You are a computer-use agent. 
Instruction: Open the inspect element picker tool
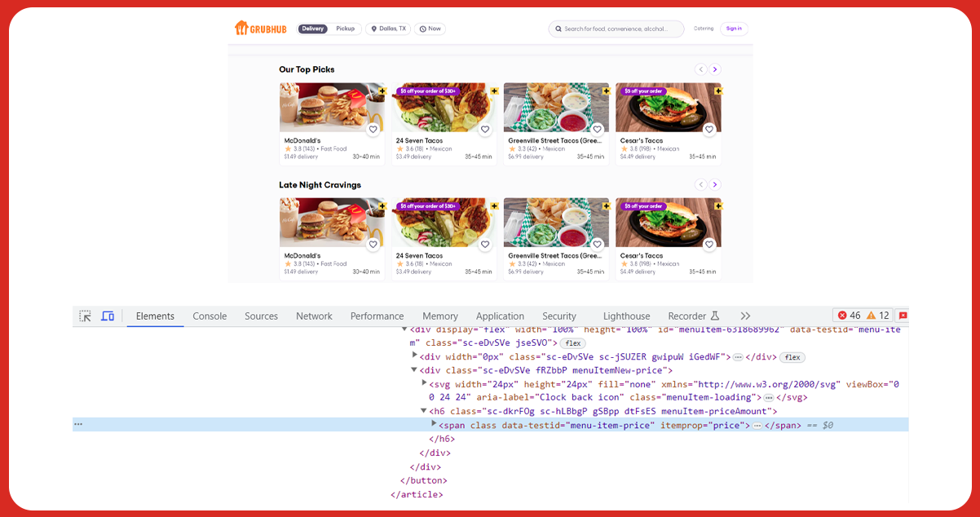[86, 316]
